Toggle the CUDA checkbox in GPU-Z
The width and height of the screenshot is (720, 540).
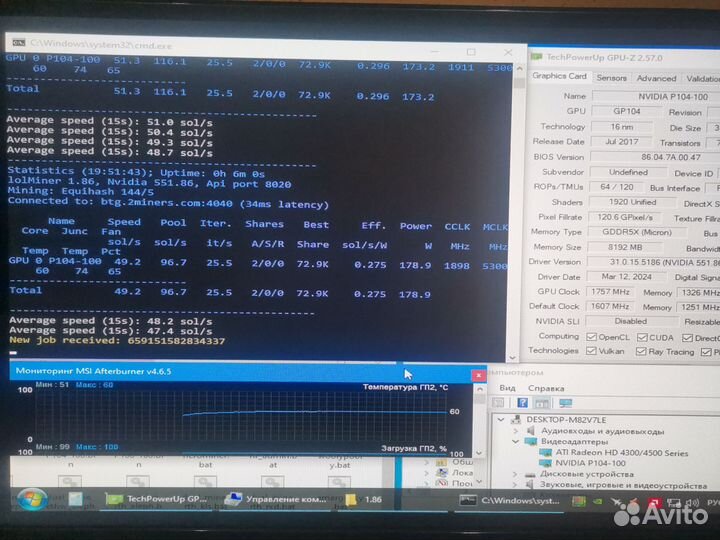click(642, 338)
